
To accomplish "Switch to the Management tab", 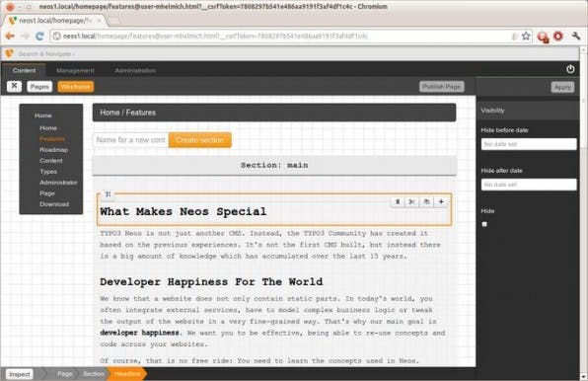I will pos(75,70).
